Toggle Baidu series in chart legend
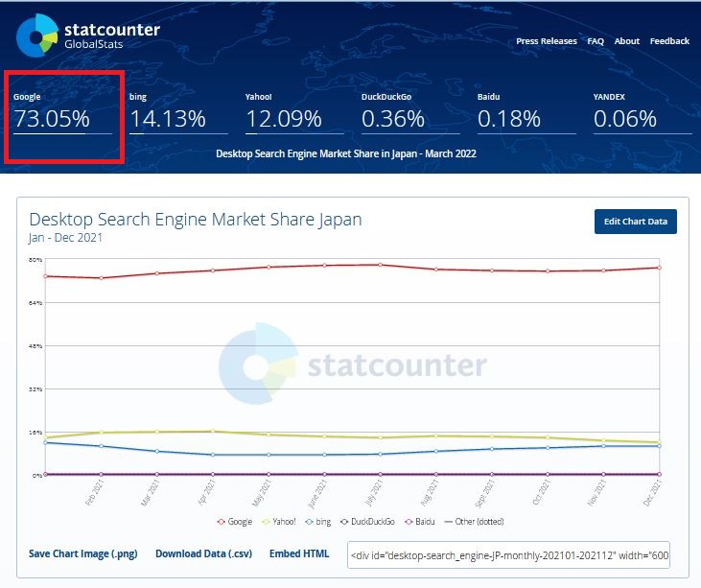The height and width of the screenshot is (588, 701). (x=419, y=522)
